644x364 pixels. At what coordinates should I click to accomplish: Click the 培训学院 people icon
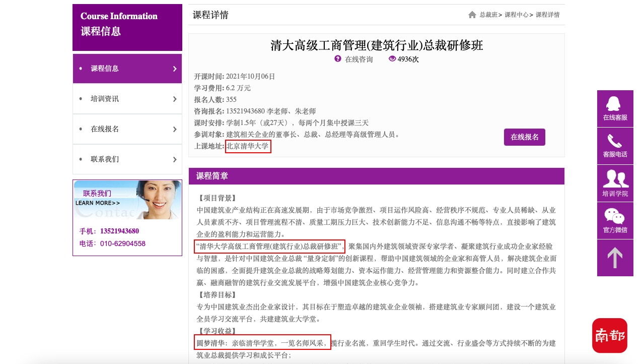pos(615,178)
